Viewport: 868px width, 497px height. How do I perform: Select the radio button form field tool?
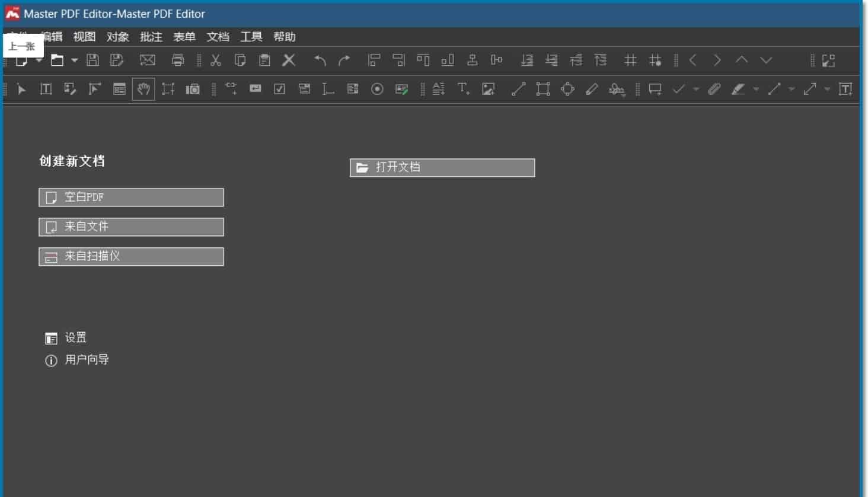tap(377, 89)
